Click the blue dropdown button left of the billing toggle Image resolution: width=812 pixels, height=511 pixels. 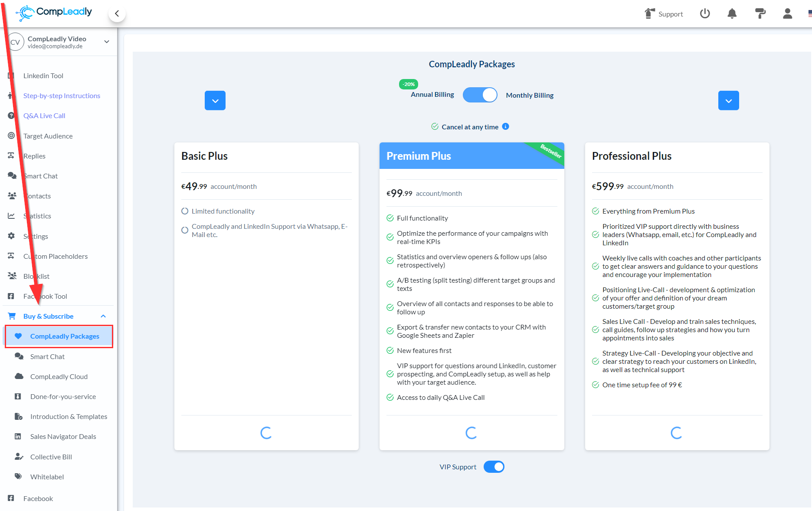pos(215,100)
